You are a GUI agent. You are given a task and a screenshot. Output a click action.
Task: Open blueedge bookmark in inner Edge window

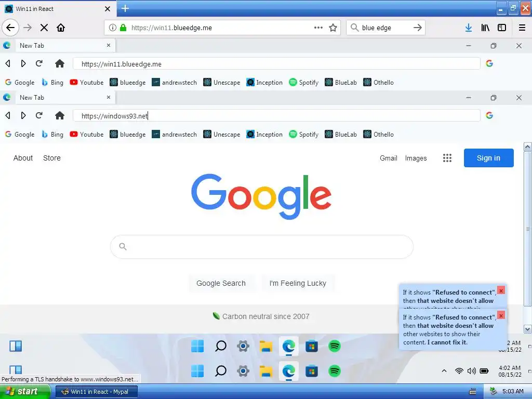128,135
